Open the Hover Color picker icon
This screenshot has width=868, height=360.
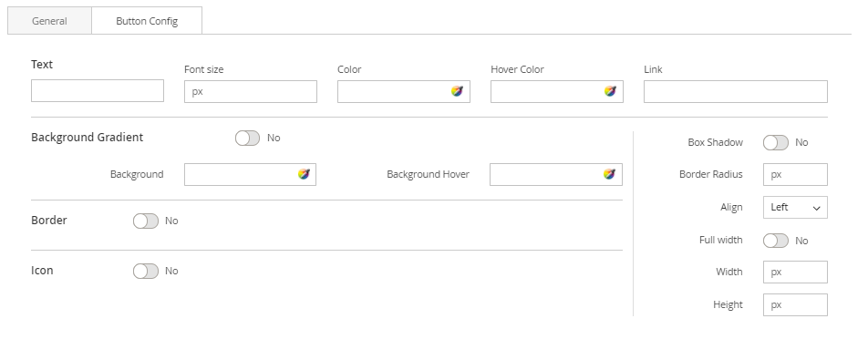(x=610, y=91)
